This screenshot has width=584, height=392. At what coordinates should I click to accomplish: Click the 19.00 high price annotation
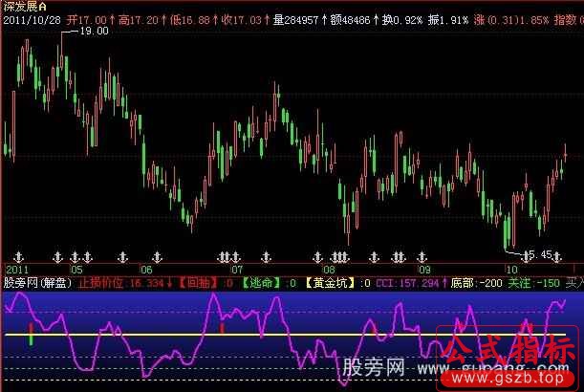coord(94,31)
